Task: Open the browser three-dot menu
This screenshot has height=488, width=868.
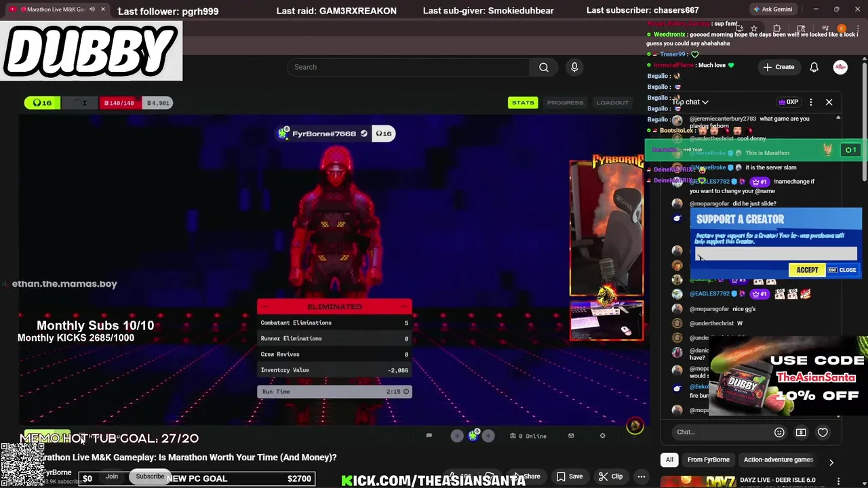Action: 858,28
